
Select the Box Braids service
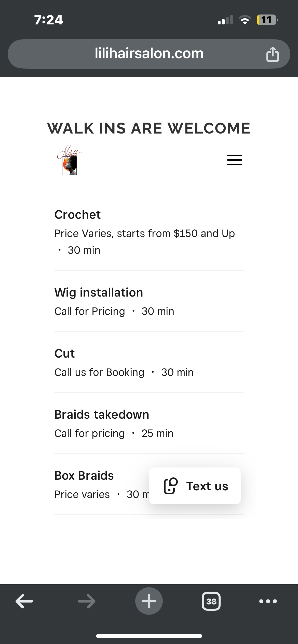[x=84, y=476]
